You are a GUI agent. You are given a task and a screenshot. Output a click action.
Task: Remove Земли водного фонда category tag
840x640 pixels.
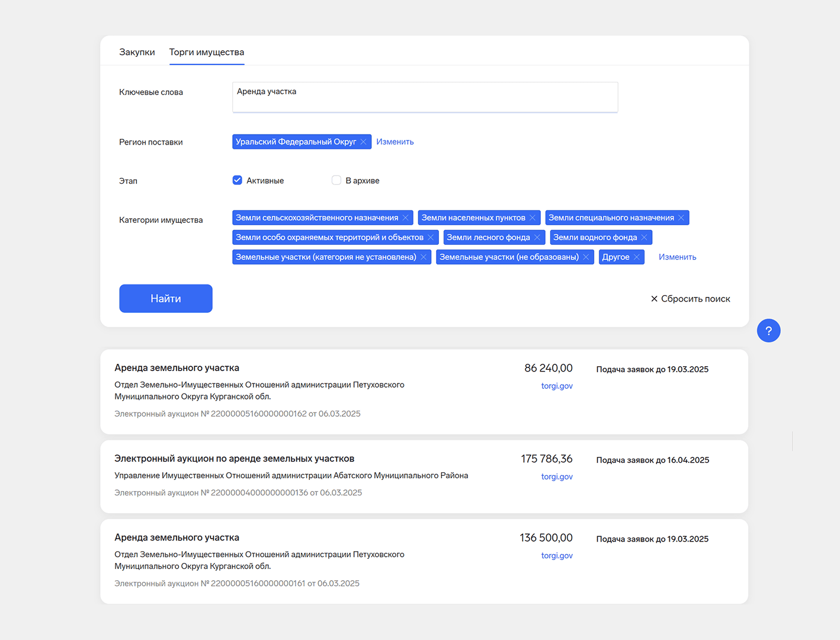[644, 238]
